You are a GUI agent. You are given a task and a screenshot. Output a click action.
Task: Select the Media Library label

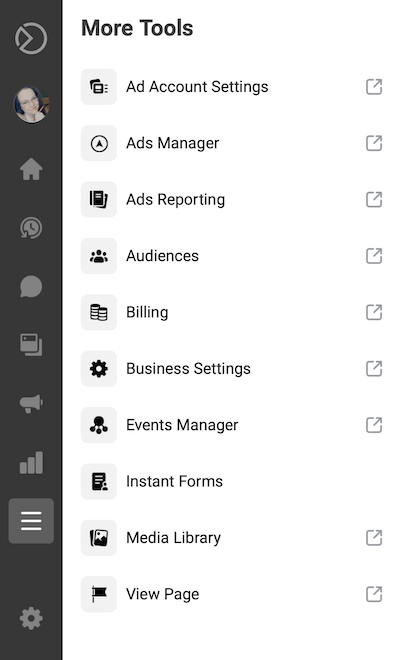(x=173, y=538)
